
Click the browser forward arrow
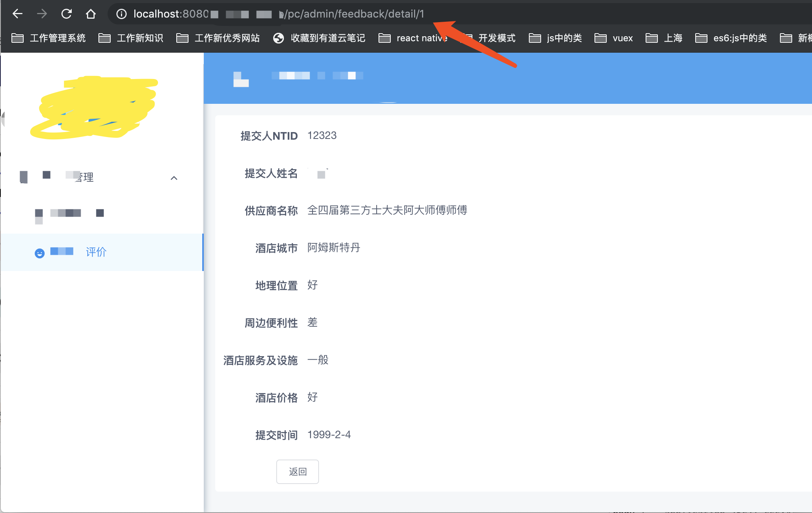pos(42,14)
